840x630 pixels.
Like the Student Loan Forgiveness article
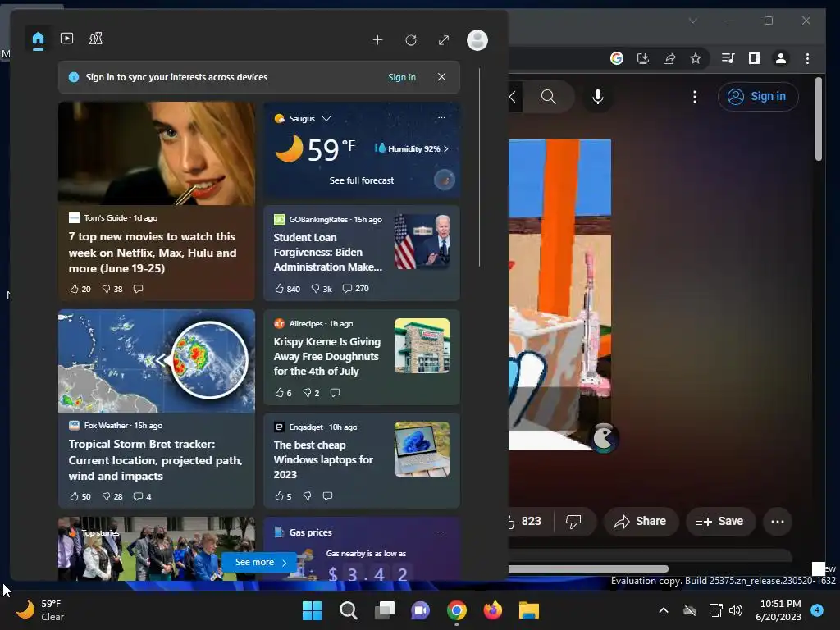(287, 288)
